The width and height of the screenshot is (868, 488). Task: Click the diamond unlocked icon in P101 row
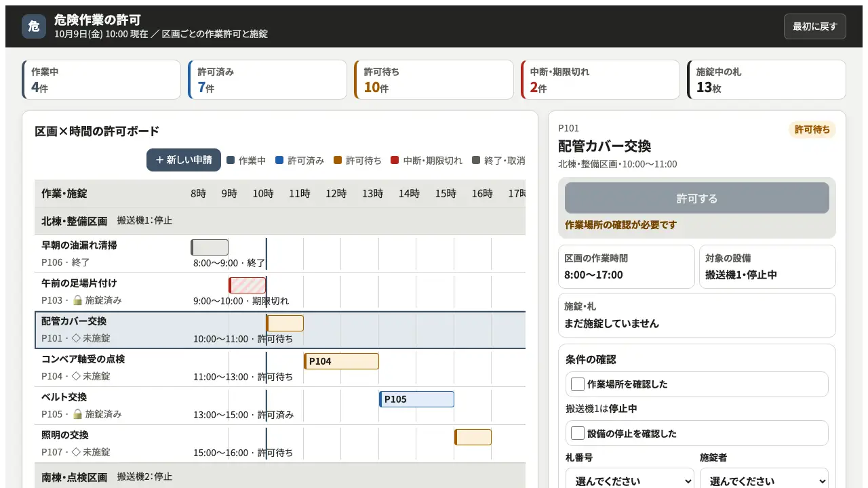[76, 338]
